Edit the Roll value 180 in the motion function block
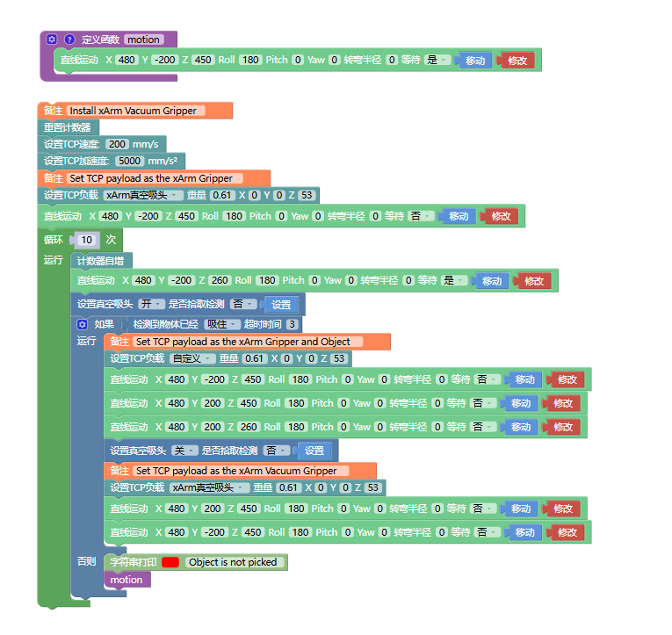This screenshot has height=635, width=672. 250,60
